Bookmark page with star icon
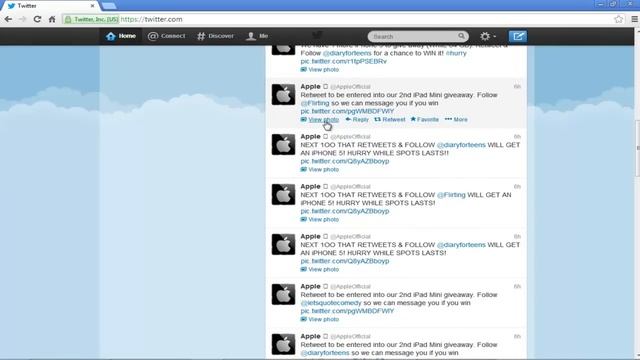Screen dimensions: 640x360 coord(619,19)
